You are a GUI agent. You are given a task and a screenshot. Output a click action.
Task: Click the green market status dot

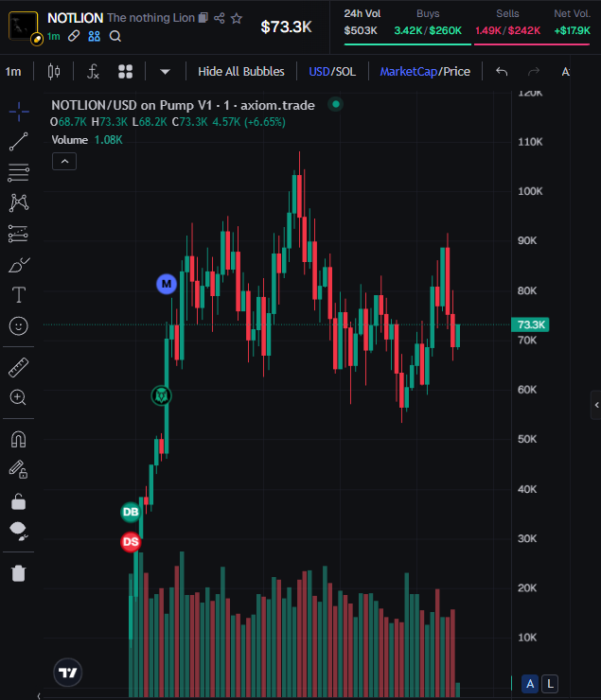pyautogui.click(x=335, y=104)
